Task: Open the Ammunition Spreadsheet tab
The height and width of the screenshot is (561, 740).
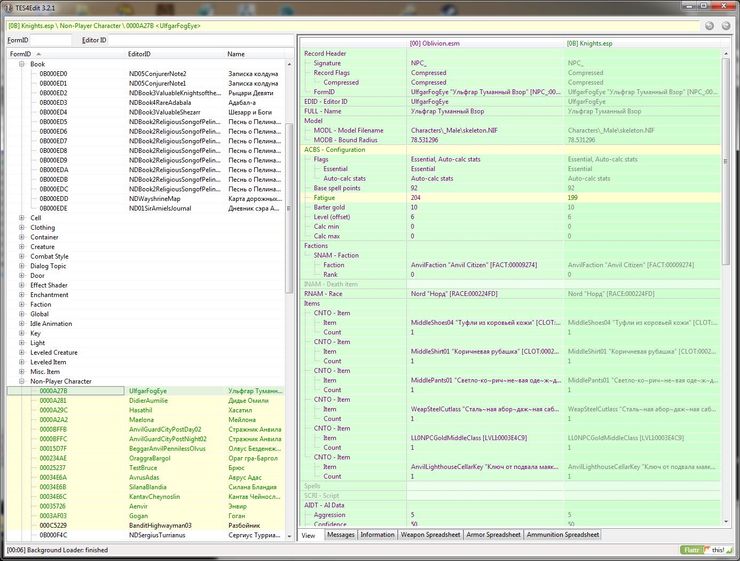Action: 563,535
